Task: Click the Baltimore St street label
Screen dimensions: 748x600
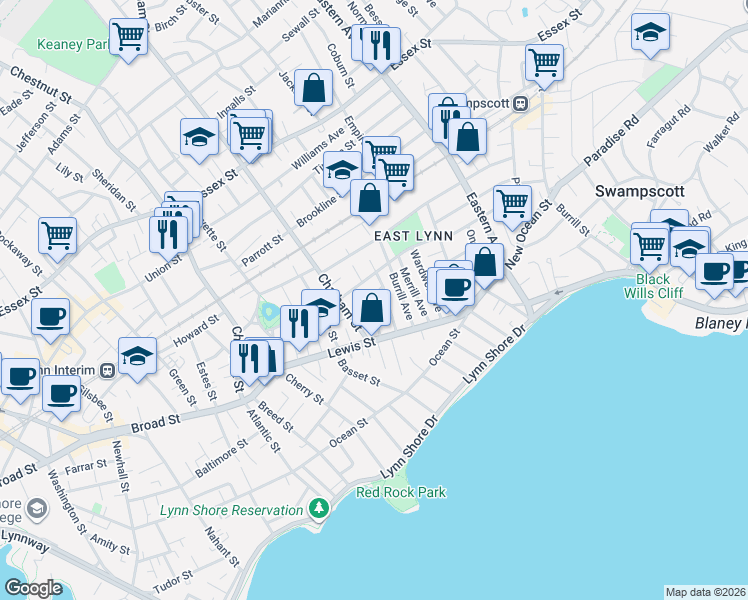Action: [x=222, y=458]
